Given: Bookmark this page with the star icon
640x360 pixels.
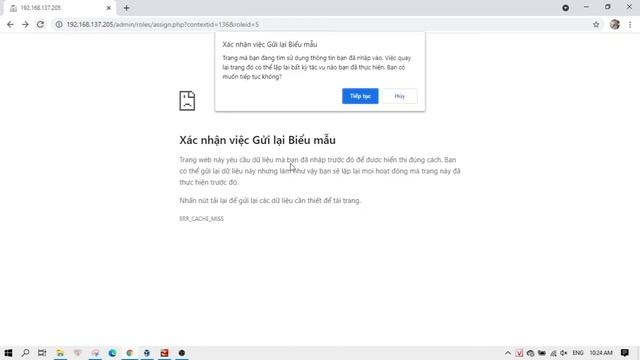Looking at the screenshot, I should click(596, 24).
